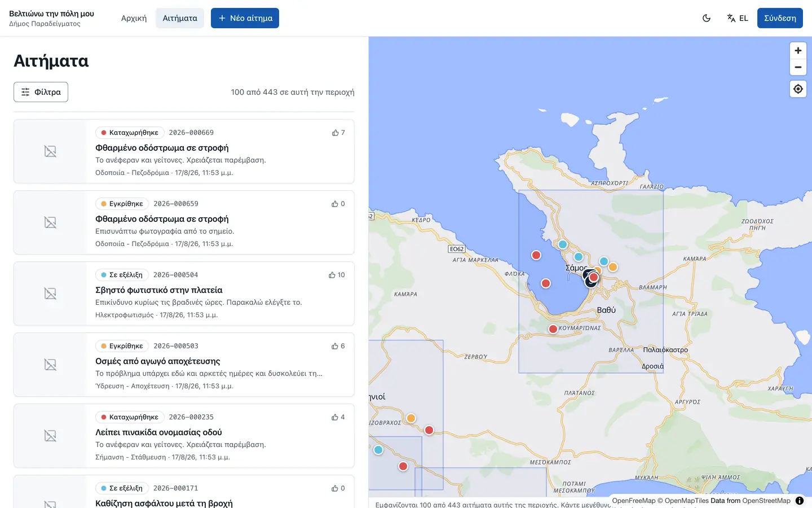Toggle dark mode with the moon icon
This screenshot has width=812, height=508.
(x=707, y=18)
